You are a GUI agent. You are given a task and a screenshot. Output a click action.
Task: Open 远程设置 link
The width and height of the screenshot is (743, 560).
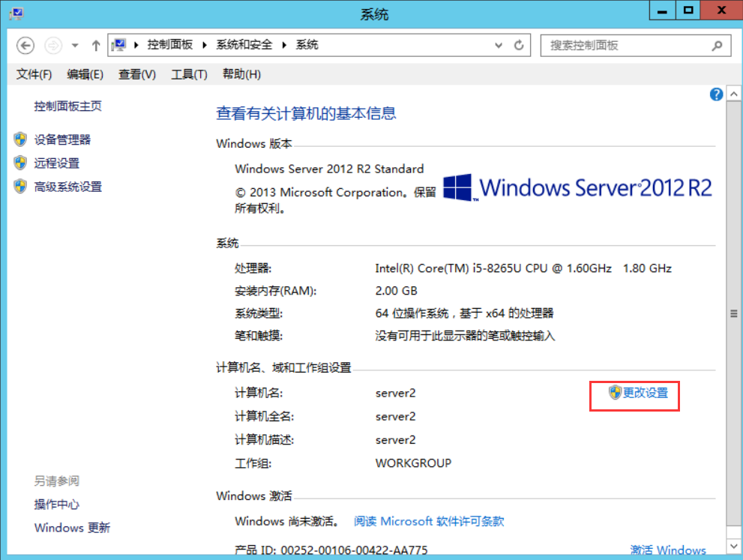point(56,163)
